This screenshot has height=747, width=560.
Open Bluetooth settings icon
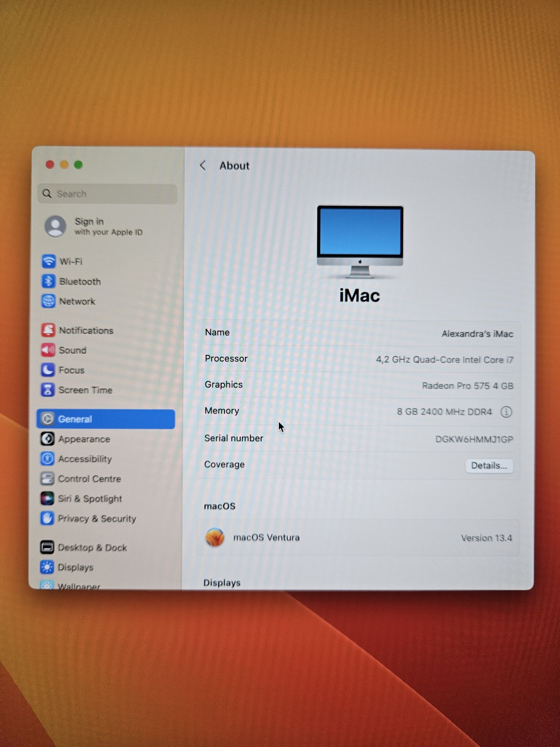click(49, 281)
